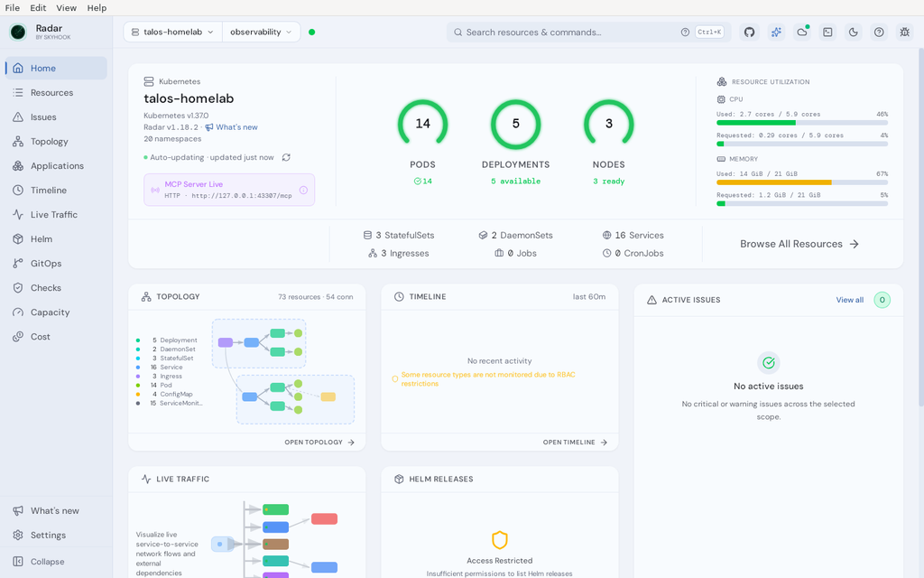
Task: Click the page vertical scrollbar
Action: [x=921, y=227]
